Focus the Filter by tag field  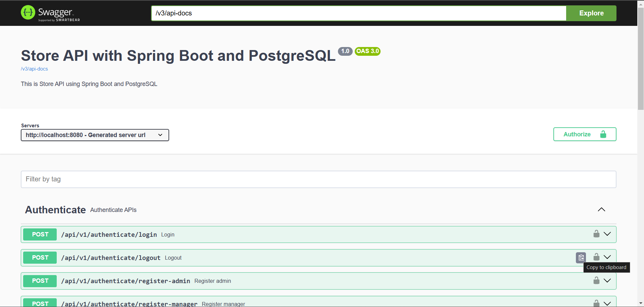[x=318, y=179]
